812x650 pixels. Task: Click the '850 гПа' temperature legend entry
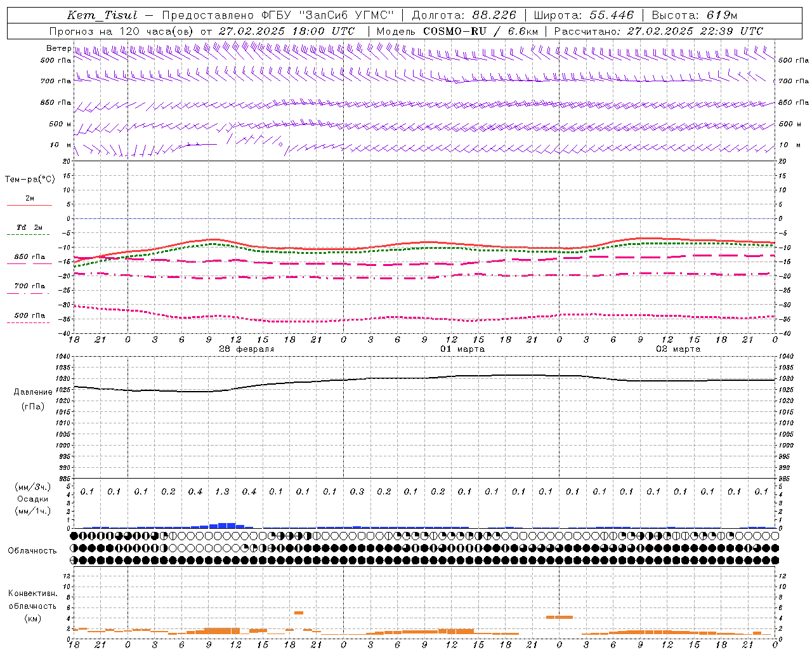[29, 257]
